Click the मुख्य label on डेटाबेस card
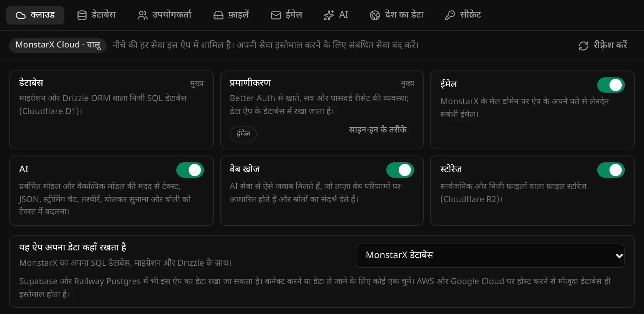 tap(197, 83)
